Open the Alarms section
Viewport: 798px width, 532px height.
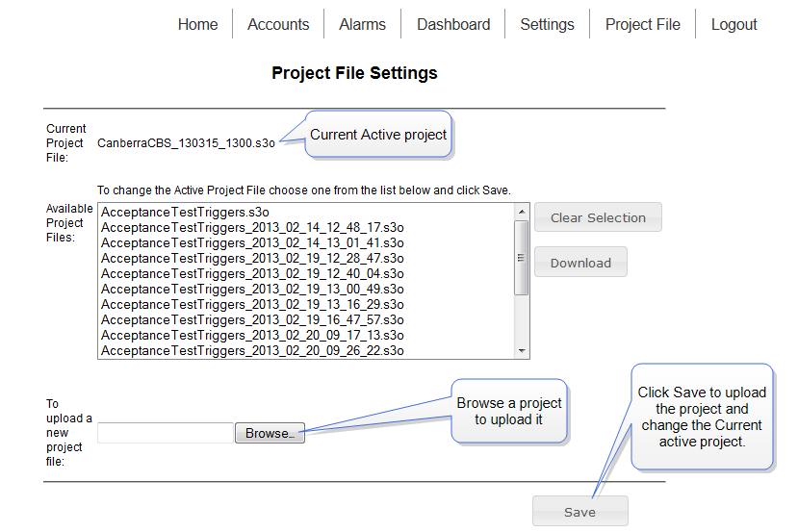tap(362, 24)
